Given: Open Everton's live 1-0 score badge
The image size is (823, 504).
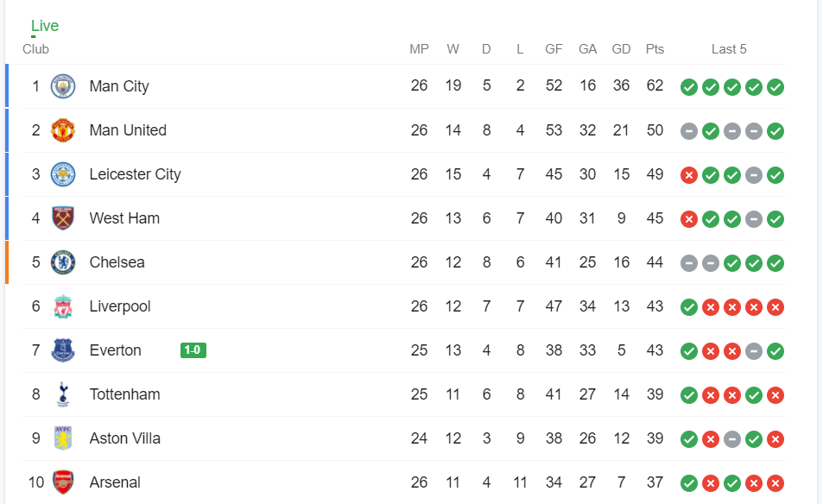Looking at the screenshot, I should click(193, 350).
